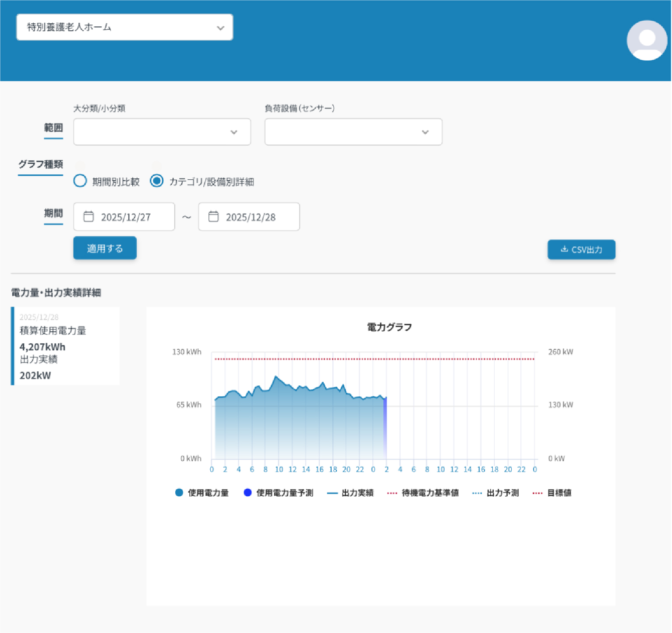
Task: Select the 範囲 section label
Action: click(53, 128)
